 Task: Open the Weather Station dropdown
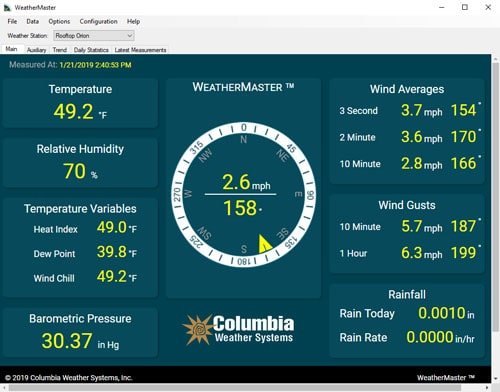click(x=94, y=36)
